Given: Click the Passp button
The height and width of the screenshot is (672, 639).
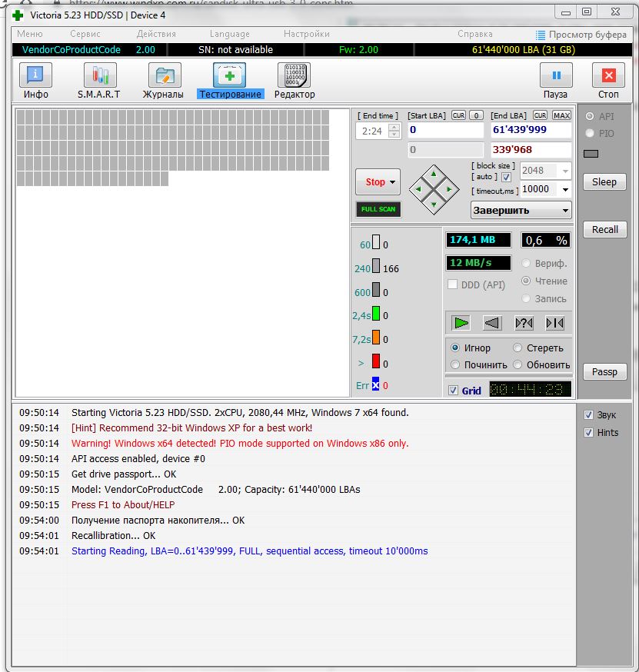Looking at the screenshot, I should point(604,371).
